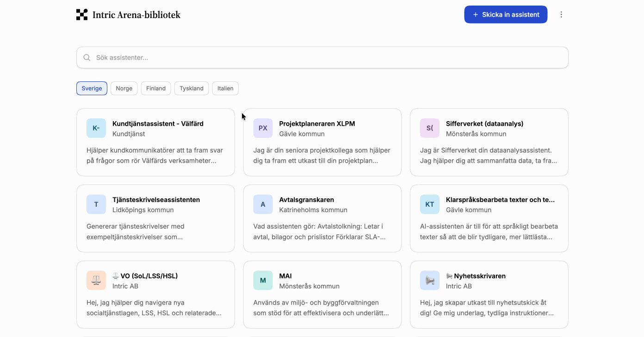The height and width of the screenshot is (337, 644).
Task: Click the T avatar of Tjänsteskrivelseassistenten
Action: point(96,204)
